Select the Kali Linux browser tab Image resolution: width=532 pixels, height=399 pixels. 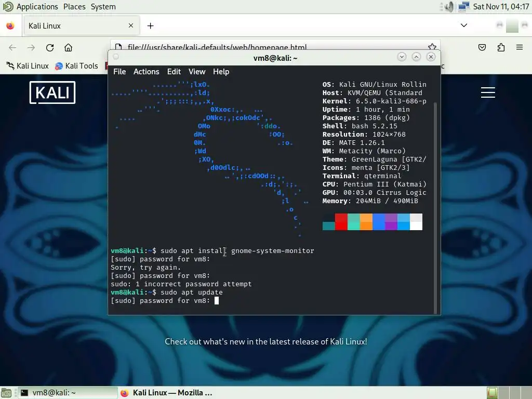pos(81,26)
